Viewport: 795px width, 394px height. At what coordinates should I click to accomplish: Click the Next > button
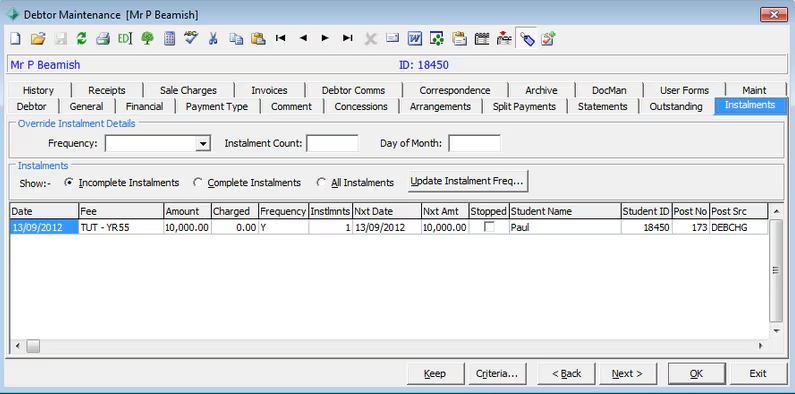pyautogui.click(x=627, y=374)
